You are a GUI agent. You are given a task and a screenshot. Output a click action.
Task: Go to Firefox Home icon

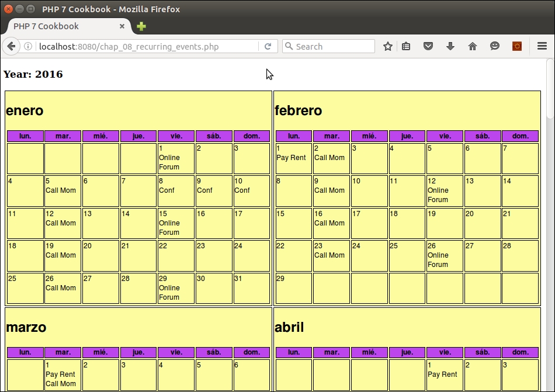click(473, 46)
